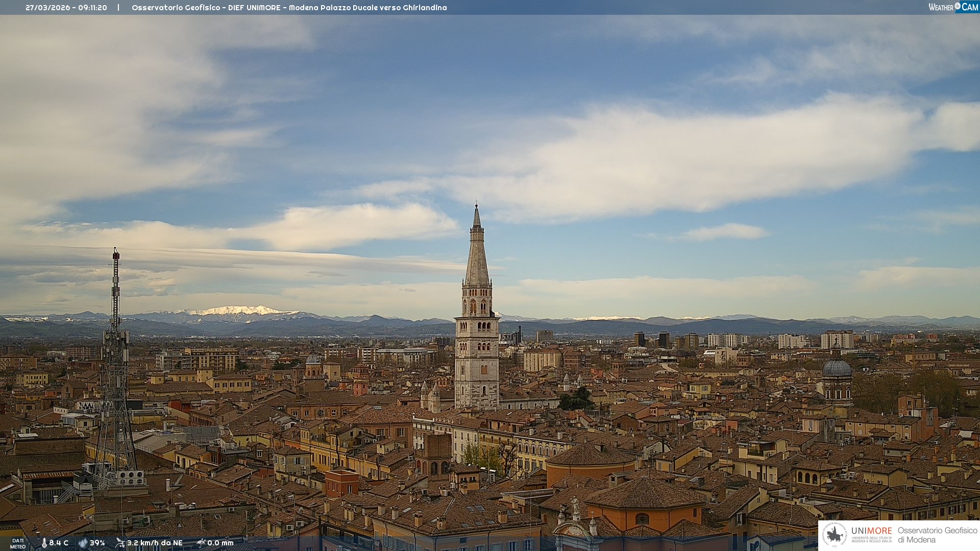The width and height of the screenshot is (980, 551).
Task: Click the wind anemometer icon
Action: [120, 543]
